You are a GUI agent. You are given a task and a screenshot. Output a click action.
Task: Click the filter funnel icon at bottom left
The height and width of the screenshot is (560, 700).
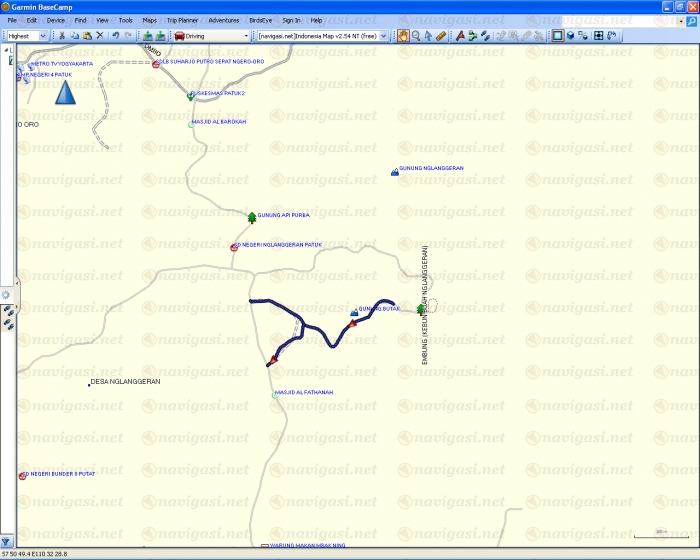(8, 542)
